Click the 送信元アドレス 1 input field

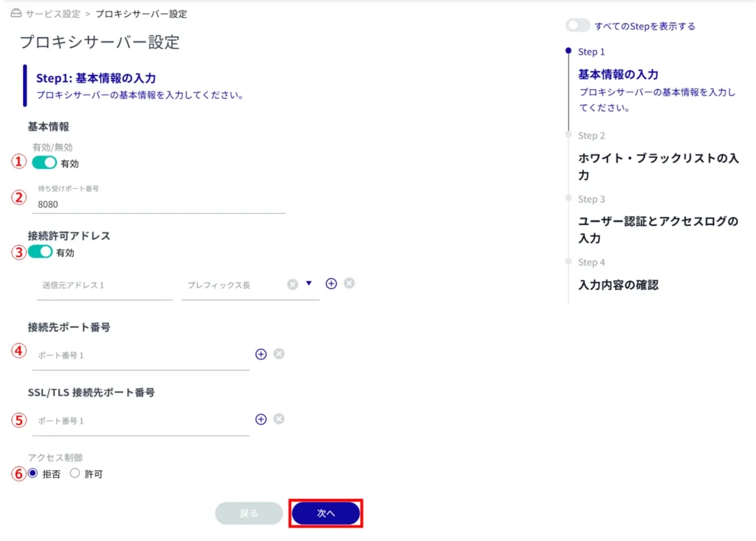tap(104, 285)
